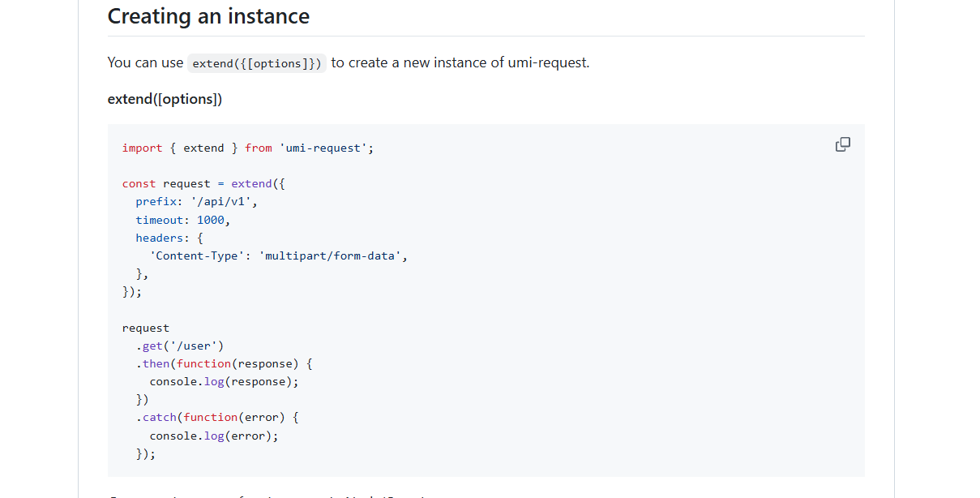Click 'to create a new instance of umi-request.'

pos(460,62)
